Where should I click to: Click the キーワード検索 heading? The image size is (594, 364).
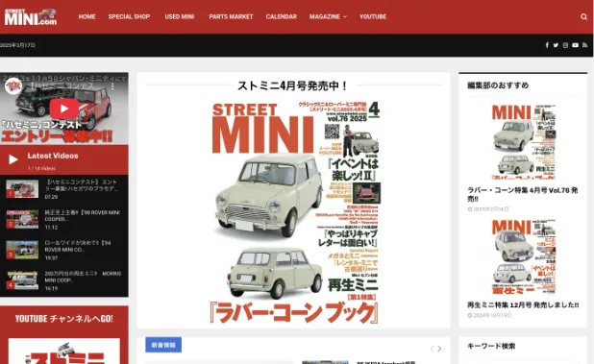click(x=491, y=346)
